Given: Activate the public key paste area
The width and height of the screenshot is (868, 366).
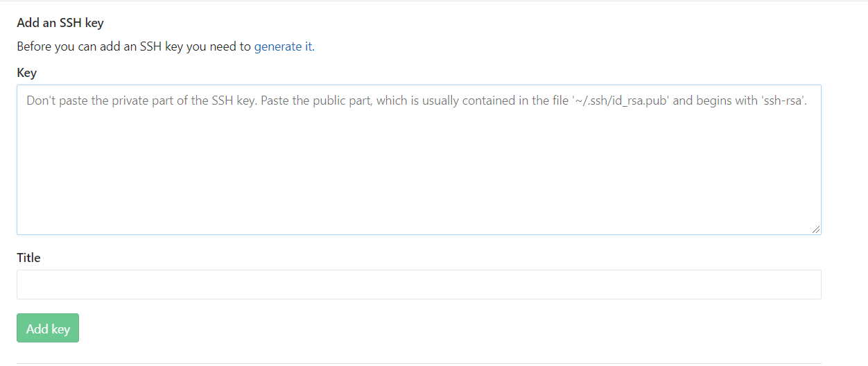Looking at the screenshot, I should [x=419, y=159].
